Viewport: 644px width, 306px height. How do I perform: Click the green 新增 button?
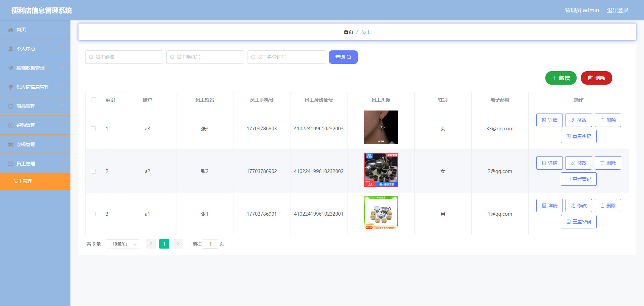[x=561, y=78]
